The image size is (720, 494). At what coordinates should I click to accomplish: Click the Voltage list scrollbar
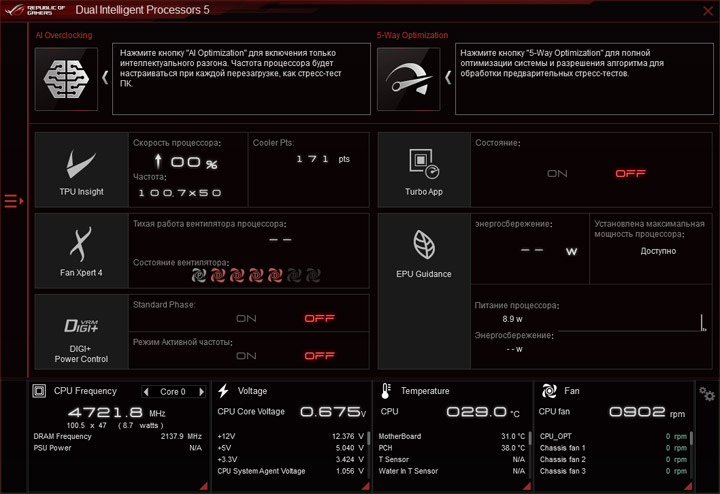[x=368, y=438]
